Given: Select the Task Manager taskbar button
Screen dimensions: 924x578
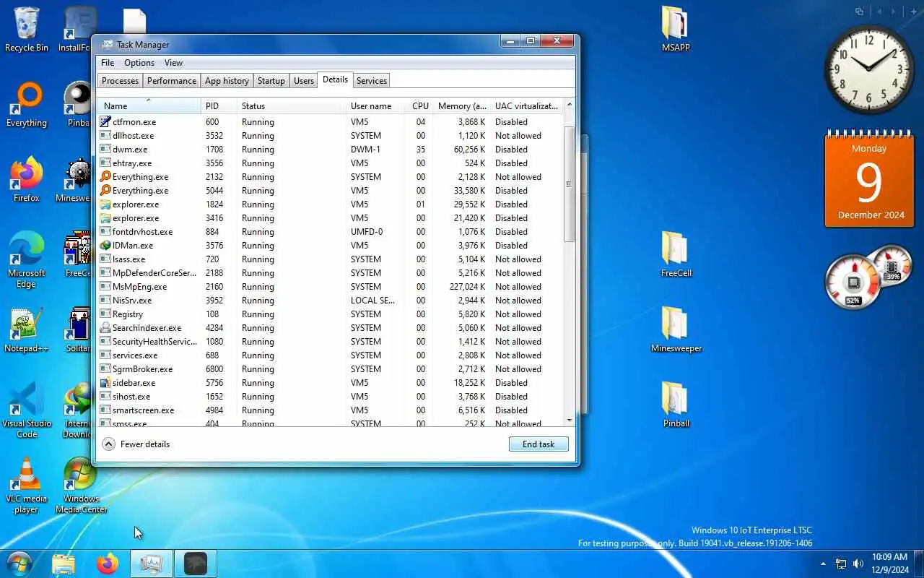Looking at the screenshot, I should [x=152, y=564].
